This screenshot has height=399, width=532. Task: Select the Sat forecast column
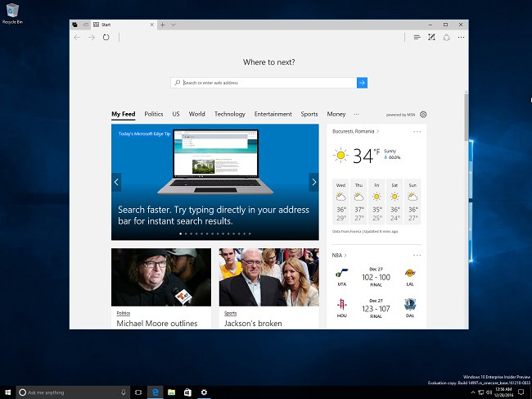click(394, 202)
